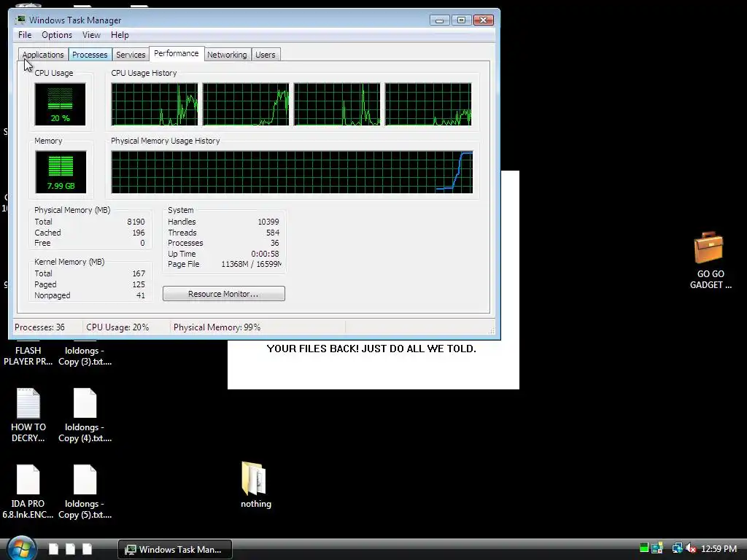This screenshot has width=747, height=560.
Task: Switch to the Processes tab
Action: pyautogui.click(x=90, y=55)
